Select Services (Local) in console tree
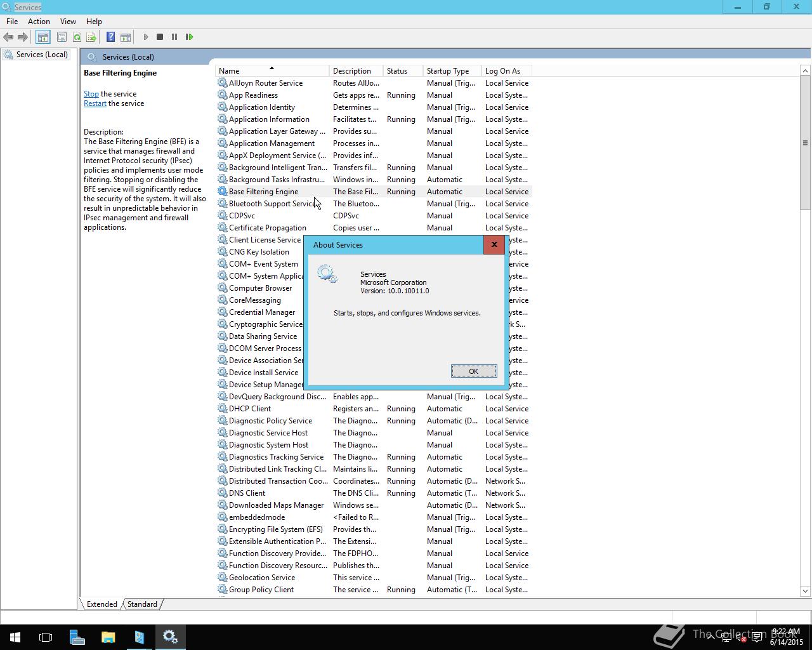The height and width of the screenshot is (650, 812). (42, 55)
